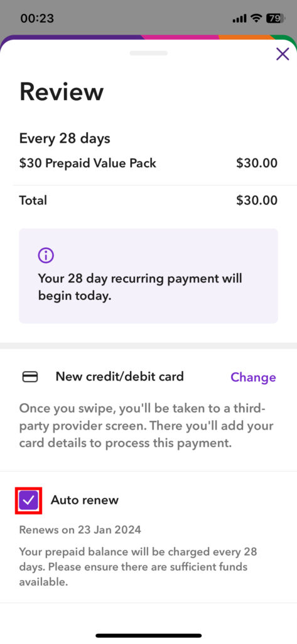297x644 pixels.
Task: Tap the purple info circle icon
Action: click(46, 256)
